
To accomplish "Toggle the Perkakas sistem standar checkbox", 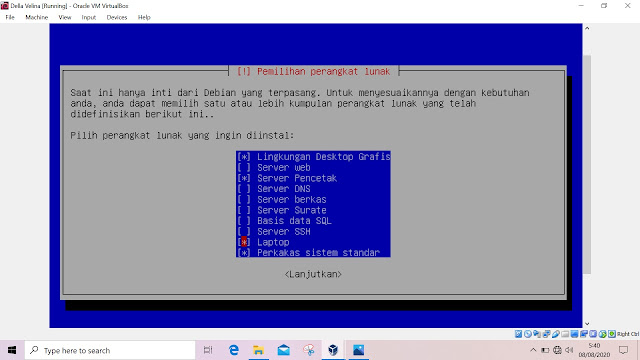I will point(244,253).
